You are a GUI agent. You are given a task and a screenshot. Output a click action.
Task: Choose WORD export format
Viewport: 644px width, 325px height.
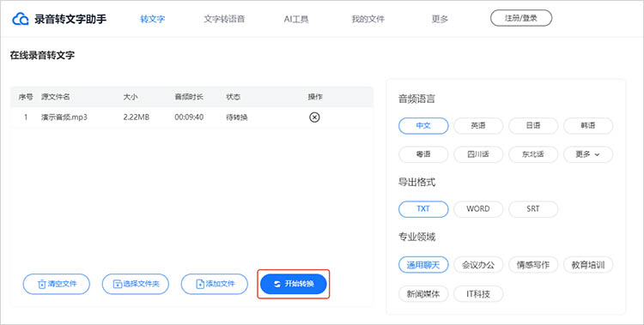tap(478, 209)
